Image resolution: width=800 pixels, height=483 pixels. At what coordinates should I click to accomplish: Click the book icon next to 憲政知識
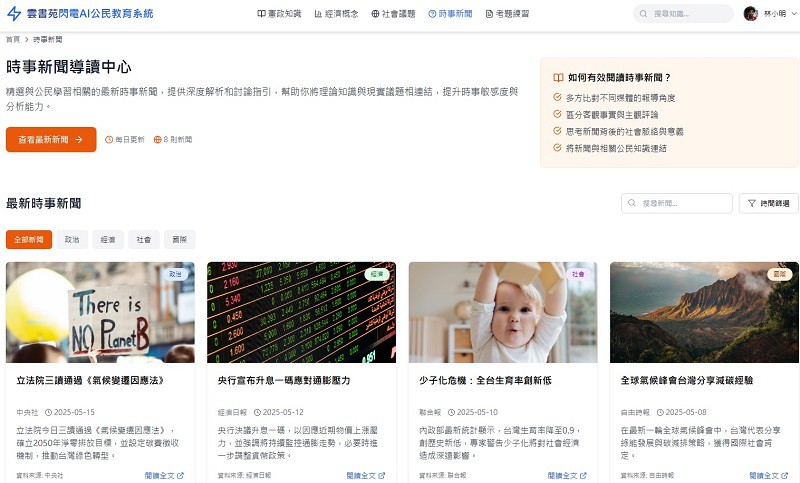261,14
